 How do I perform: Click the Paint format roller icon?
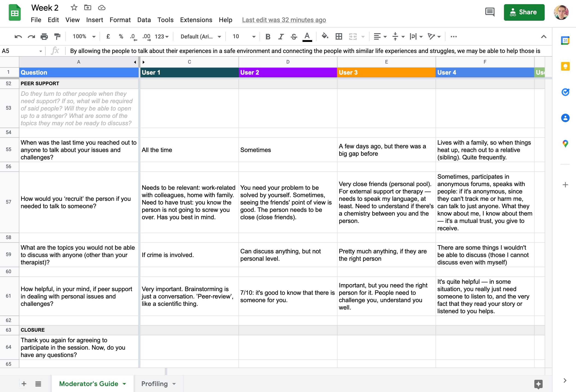57,37
